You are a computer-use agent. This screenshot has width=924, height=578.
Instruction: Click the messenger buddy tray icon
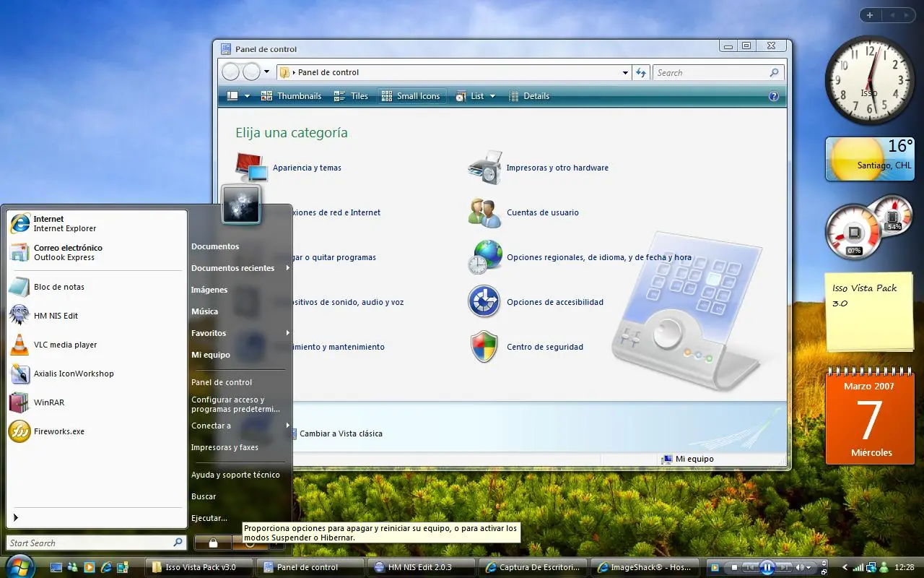pos(884,567)
